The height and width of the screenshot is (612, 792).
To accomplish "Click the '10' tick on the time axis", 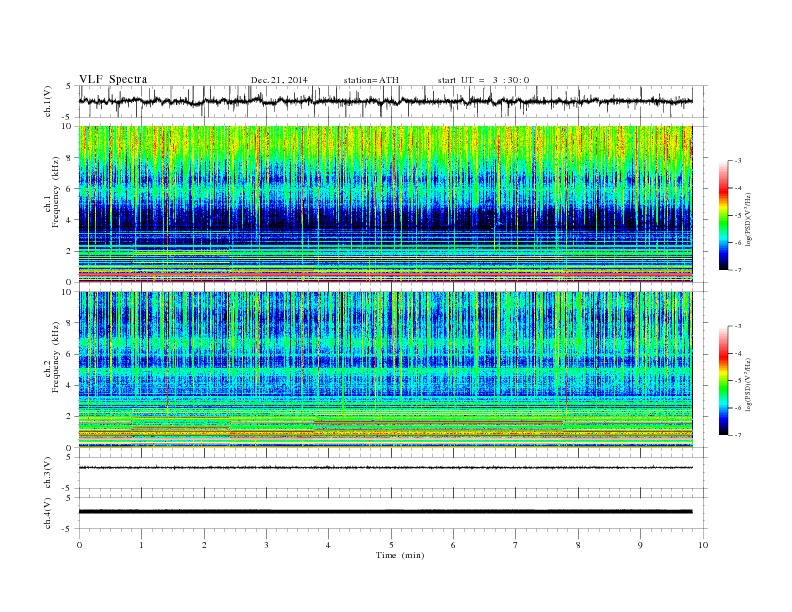I will pyautogui.click(x=703, y=545).
